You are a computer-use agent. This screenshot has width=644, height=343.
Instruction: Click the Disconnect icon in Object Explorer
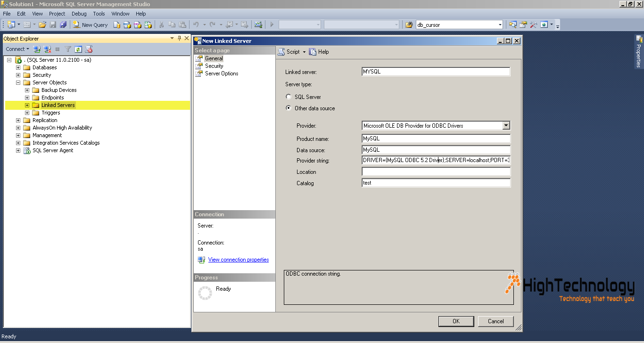click(x=47, y=49)
